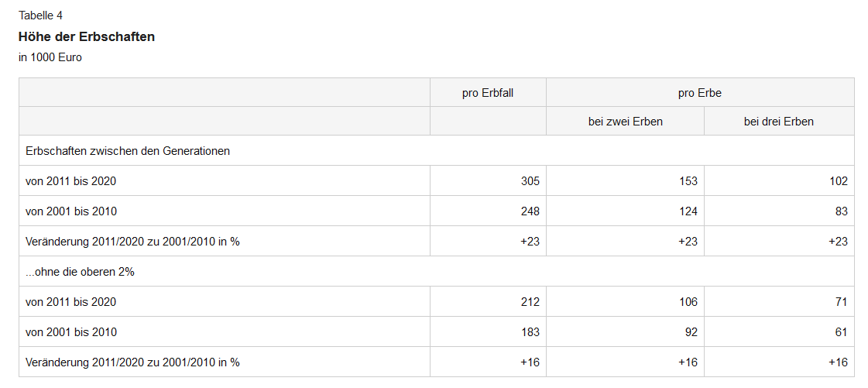Click the 'bei zwei Erben' subheader

(625, 122)
